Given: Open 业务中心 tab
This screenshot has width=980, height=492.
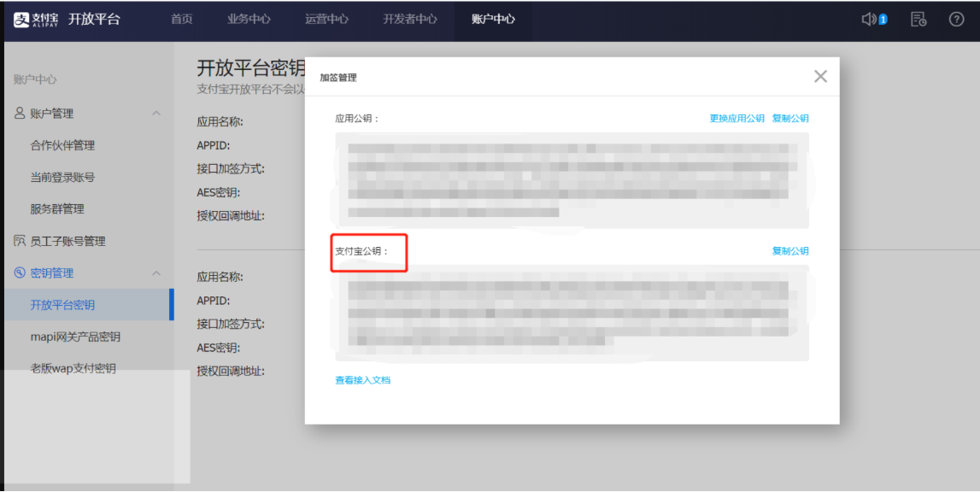Looking at the screenshot, I should click(249, 20).
